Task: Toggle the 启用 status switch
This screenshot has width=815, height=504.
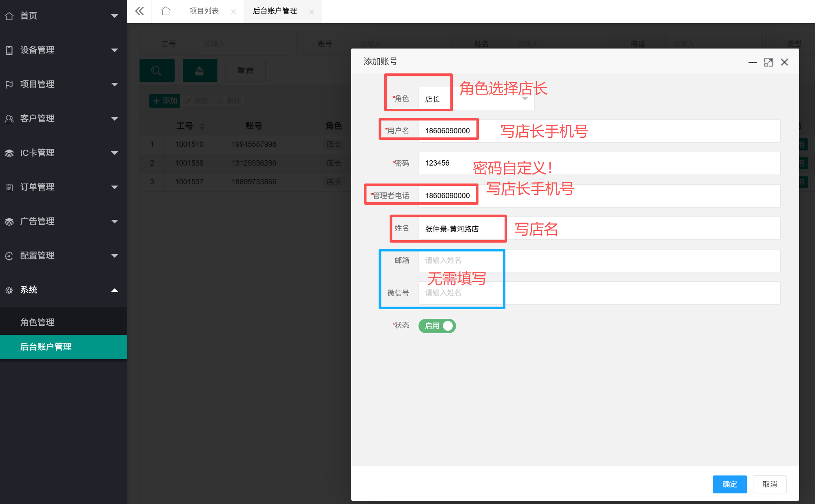Action: pos(437,326)
